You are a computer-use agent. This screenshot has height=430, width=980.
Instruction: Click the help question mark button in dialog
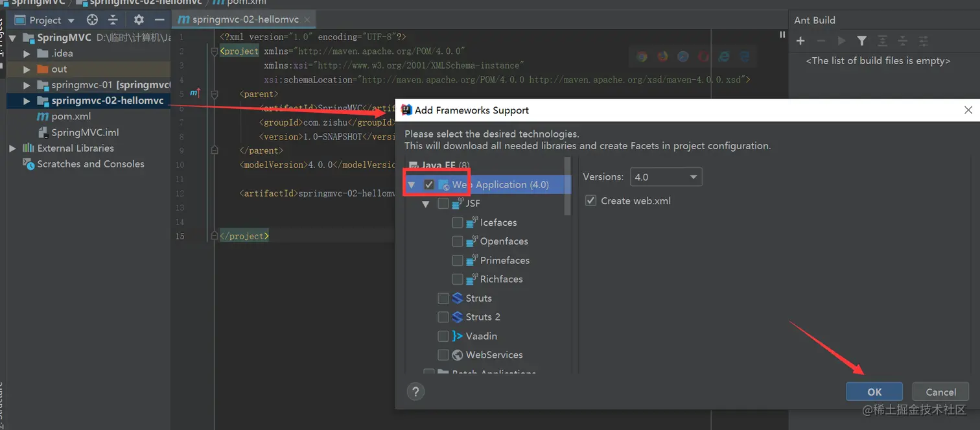coord(415,391)
